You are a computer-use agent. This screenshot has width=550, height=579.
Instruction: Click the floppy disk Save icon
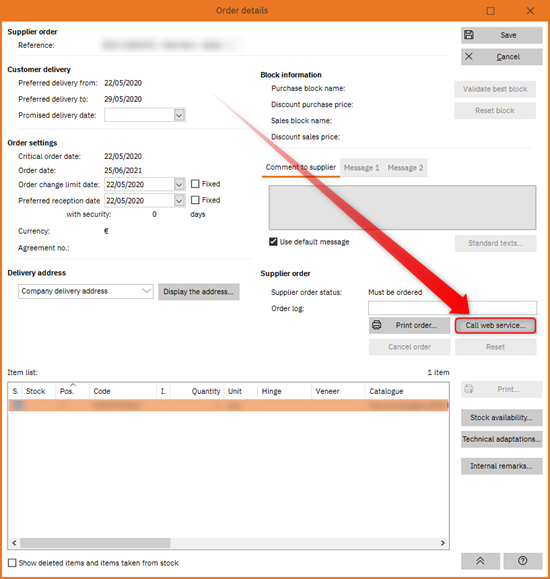coord(469,35)
